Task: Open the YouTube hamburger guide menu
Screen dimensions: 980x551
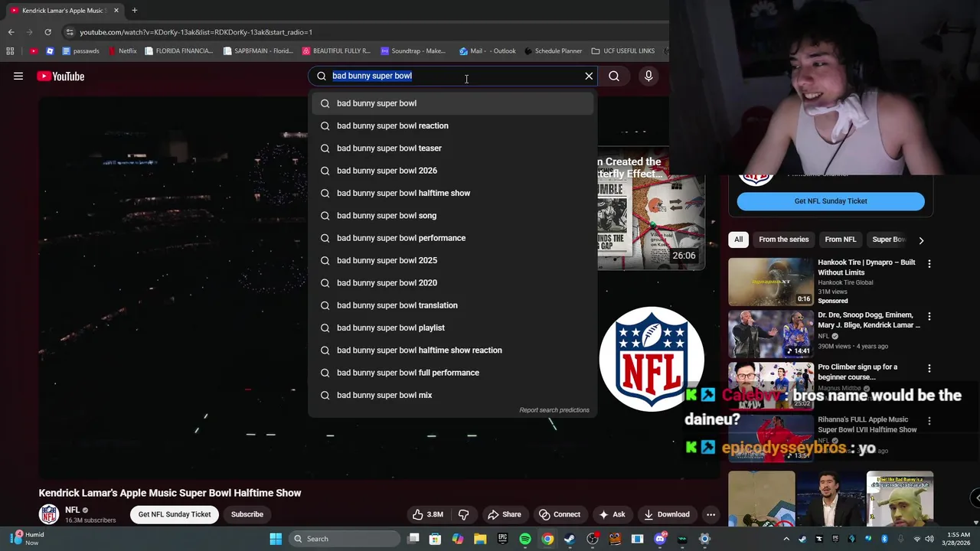Action: tap(18, 76)
